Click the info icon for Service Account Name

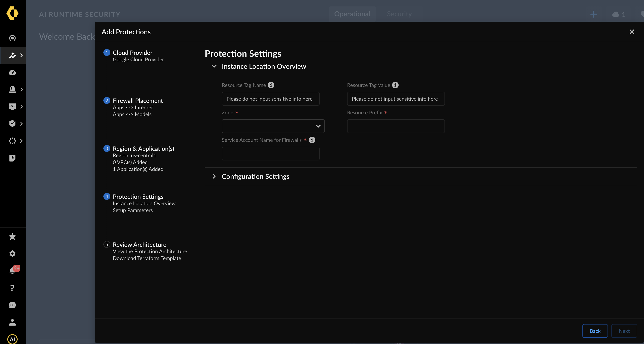click(x=312, y=140)
